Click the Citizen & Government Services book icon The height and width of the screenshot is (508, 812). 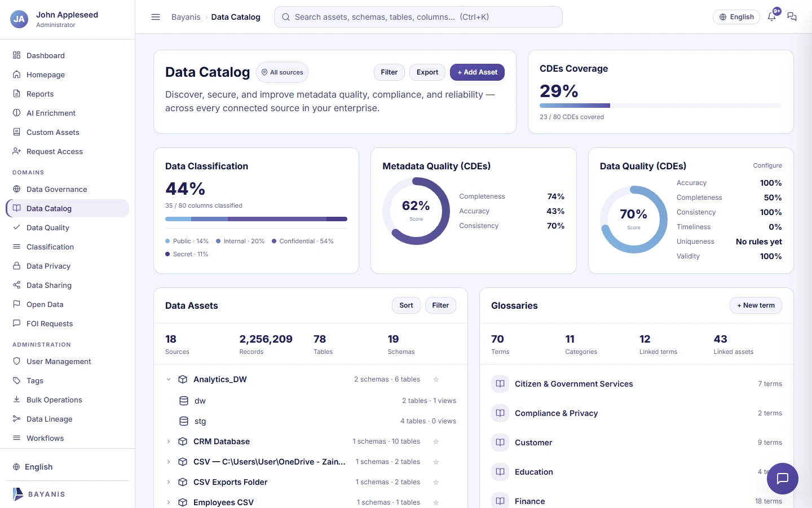pos(500,384)
